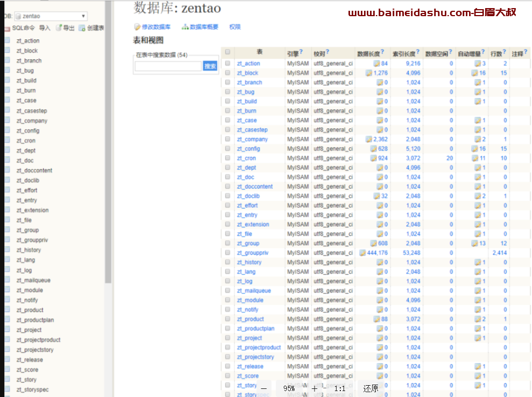Click data length icon in zt_grouppriv row

pos(362,253)
